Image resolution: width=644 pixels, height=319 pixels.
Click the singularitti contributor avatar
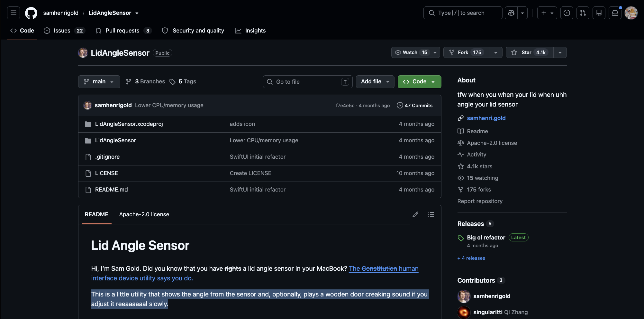click(464, 312)
